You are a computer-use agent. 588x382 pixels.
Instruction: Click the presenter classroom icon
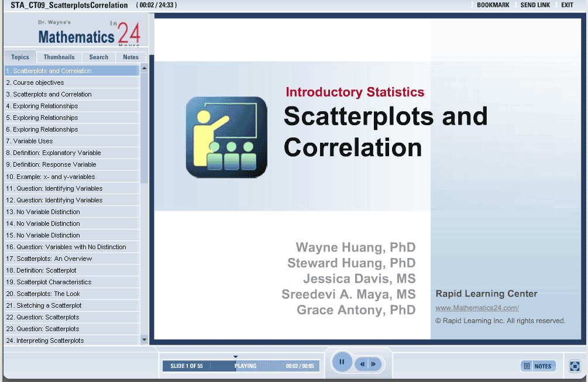pyautogui.click(x=226, y=137)
